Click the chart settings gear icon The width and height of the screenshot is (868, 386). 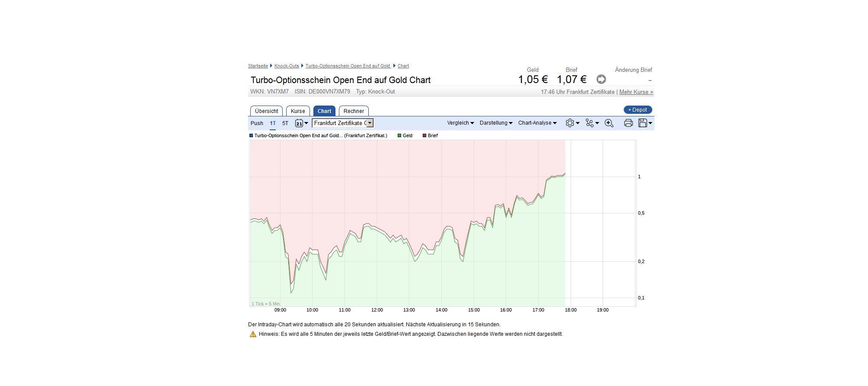570,123
